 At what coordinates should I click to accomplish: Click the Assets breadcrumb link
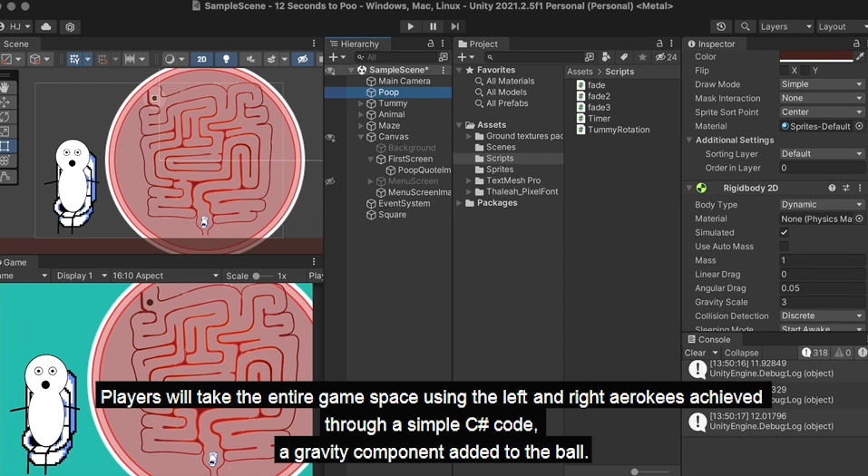tap(580, 72)
